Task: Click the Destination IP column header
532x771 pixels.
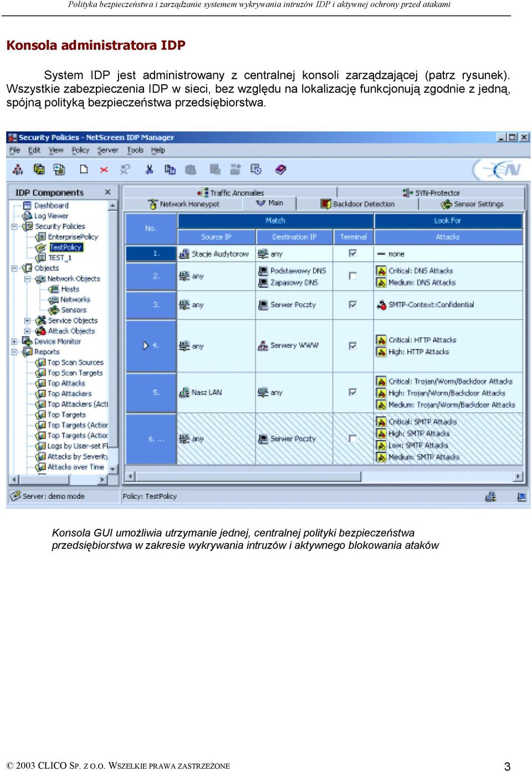Action: [x=294, y=237]
